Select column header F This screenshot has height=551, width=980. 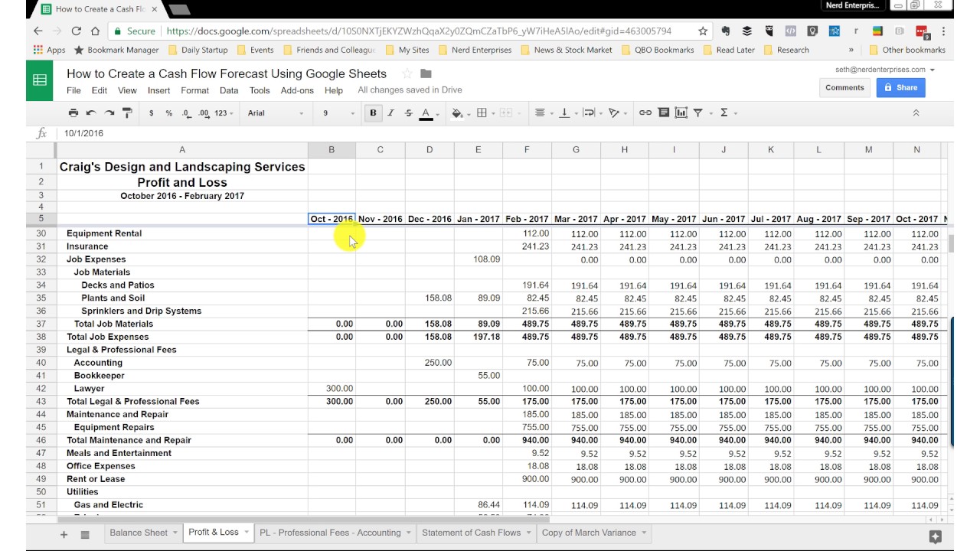click(x=527, y=150)
